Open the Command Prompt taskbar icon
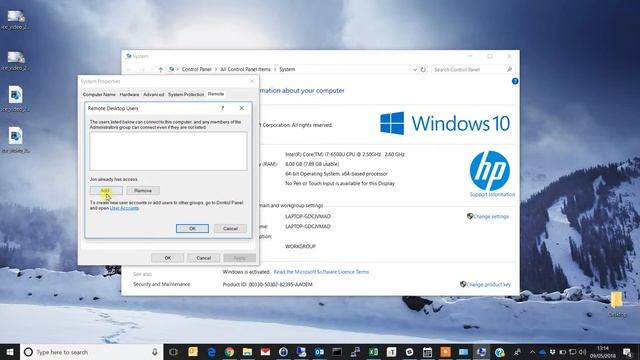Viewport: 640px width, 360px height. [337, 352]
